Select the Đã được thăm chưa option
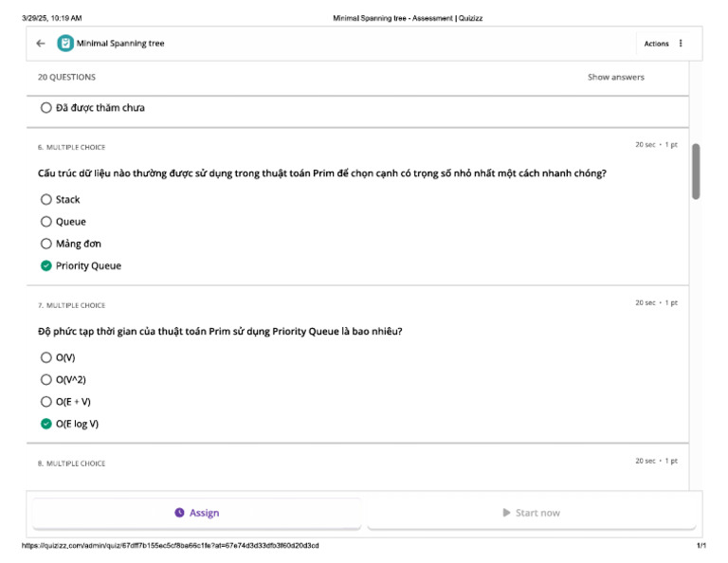Viewport: 728px width, 563px height. (46, 108)
